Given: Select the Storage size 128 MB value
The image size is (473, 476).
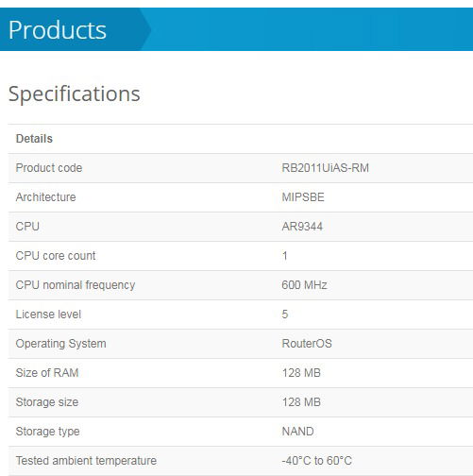Looking at the screenshot, I should point(301,402).
